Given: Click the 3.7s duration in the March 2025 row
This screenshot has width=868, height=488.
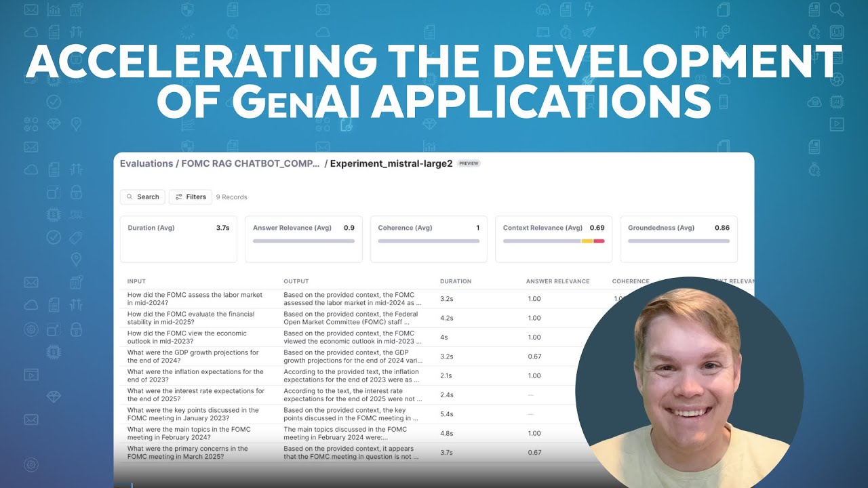Looking at the screenshot, I should [x=448, y=452].
